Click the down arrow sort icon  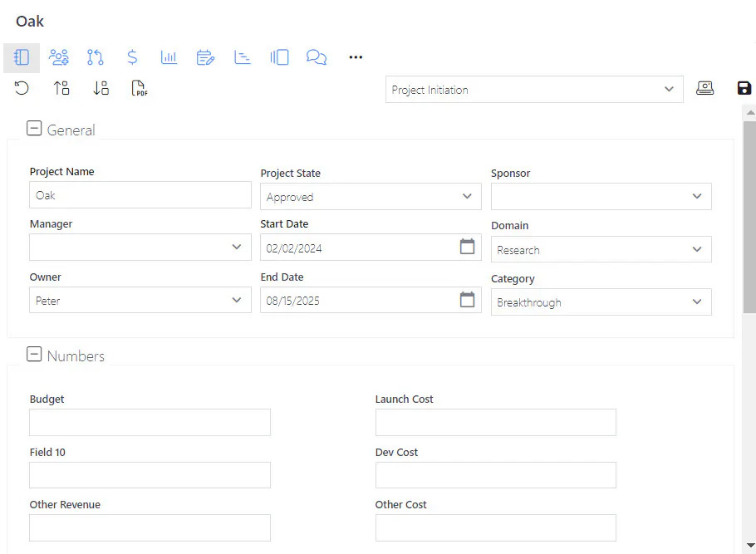(101, 88)
